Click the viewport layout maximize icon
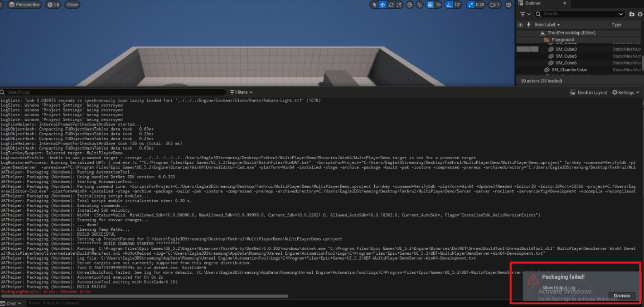Screen dimensions: 644x307 [508, 5]
